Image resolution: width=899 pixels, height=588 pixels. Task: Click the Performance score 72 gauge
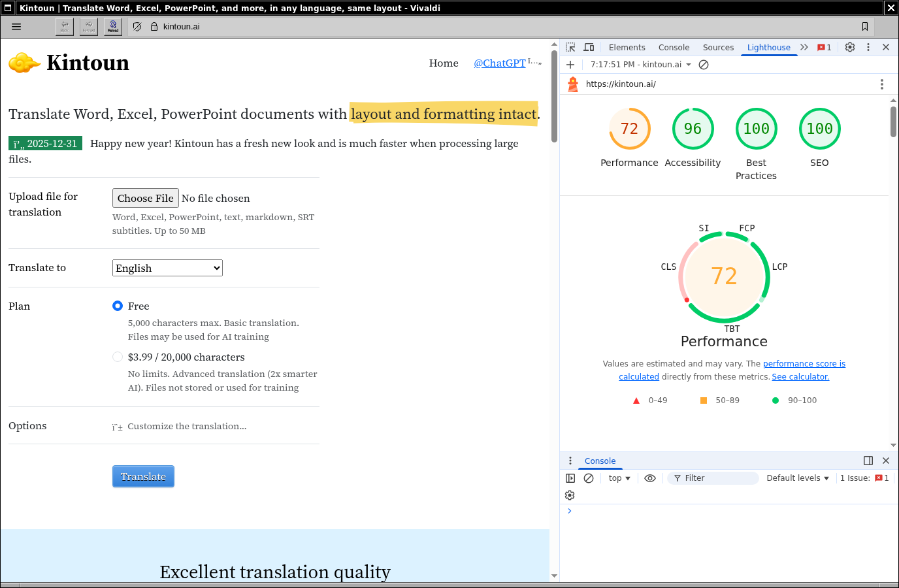point(629,129)
